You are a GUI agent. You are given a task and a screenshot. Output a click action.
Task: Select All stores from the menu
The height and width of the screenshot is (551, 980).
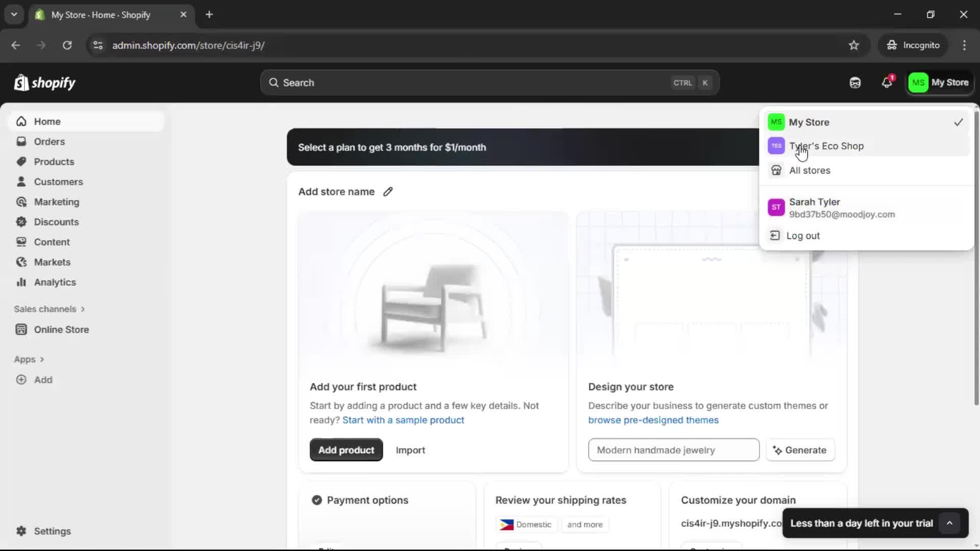[x=811, y=170]
